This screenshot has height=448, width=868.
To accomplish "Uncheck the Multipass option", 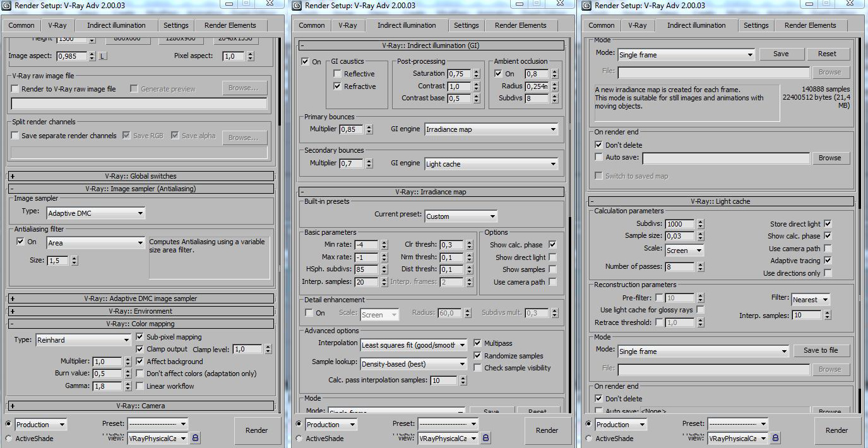I will point(478,343).
